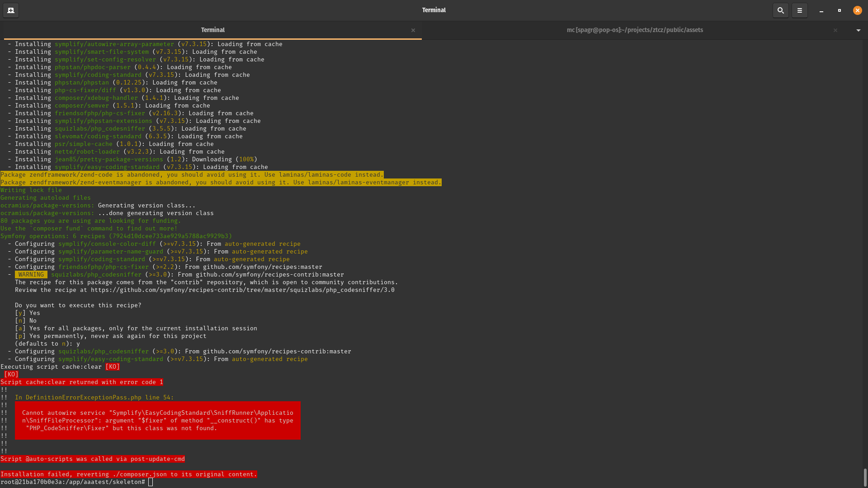Close the first Terminal tab

coord(413,30)
